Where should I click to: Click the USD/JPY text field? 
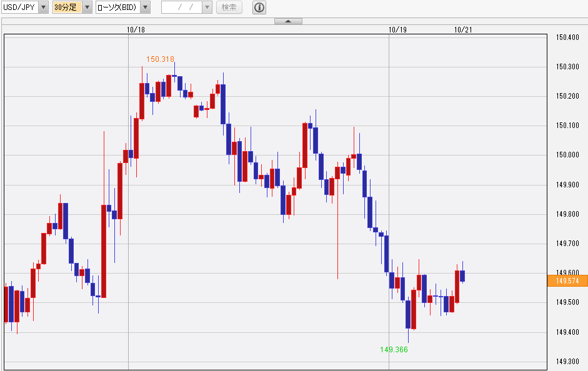20,7
